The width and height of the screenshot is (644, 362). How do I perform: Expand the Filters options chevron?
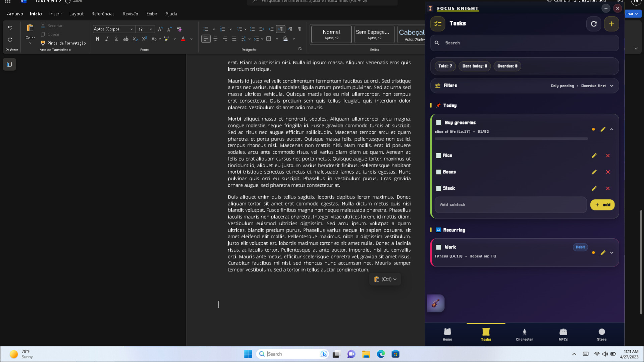612,85
